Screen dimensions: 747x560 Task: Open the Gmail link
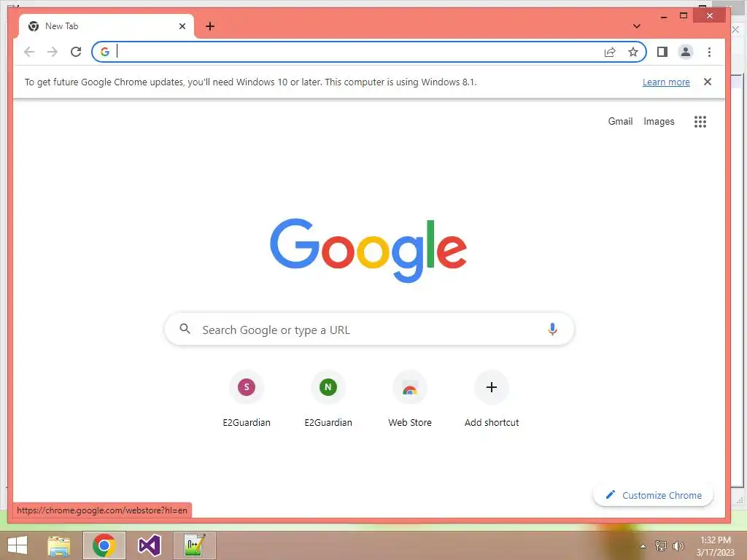pyautogui.click(x=620, y=122)
